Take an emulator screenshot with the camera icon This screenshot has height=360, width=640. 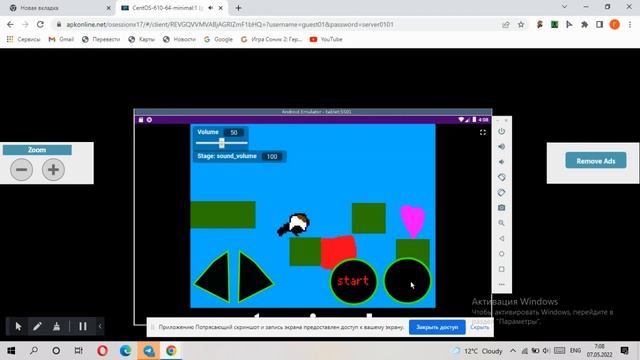tap(502, 208)
